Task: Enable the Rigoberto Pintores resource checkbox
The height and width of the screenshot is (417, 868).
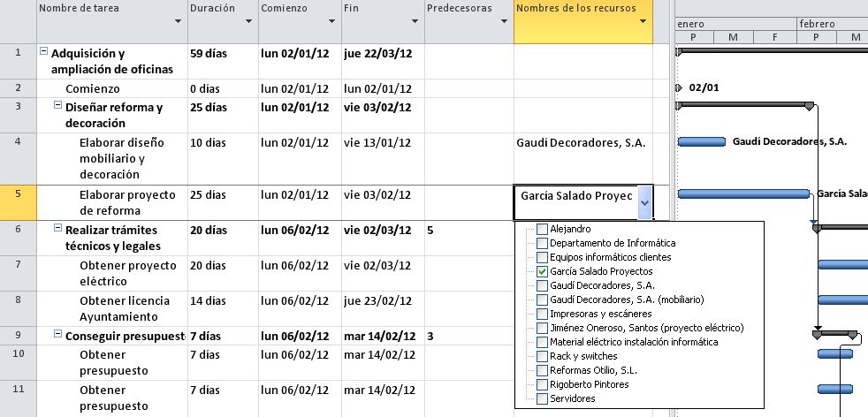Action: [542, 384]
